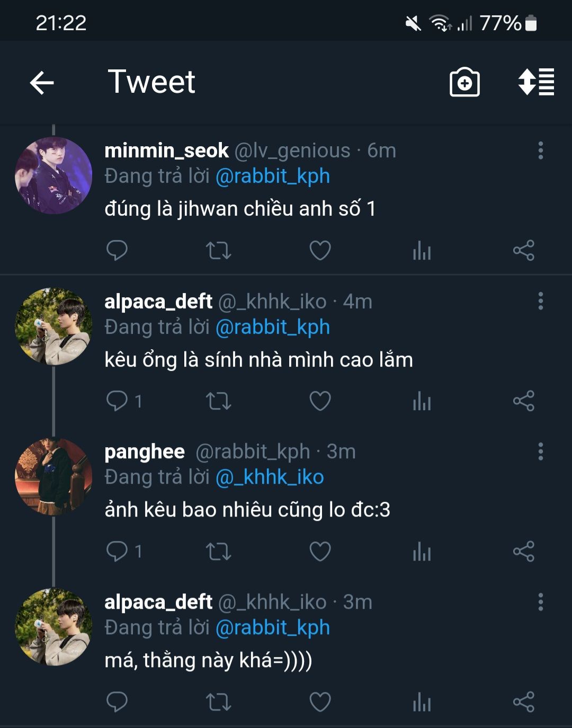The height and width of the screenshot is (728, 572).
Task: Reply to minmin_seok's tweet
Action: point(117,251)
